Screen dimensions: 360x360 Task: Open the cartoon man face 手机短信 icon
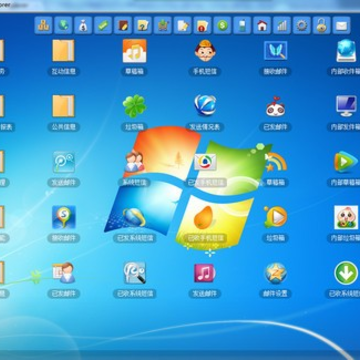coord(205,51)
